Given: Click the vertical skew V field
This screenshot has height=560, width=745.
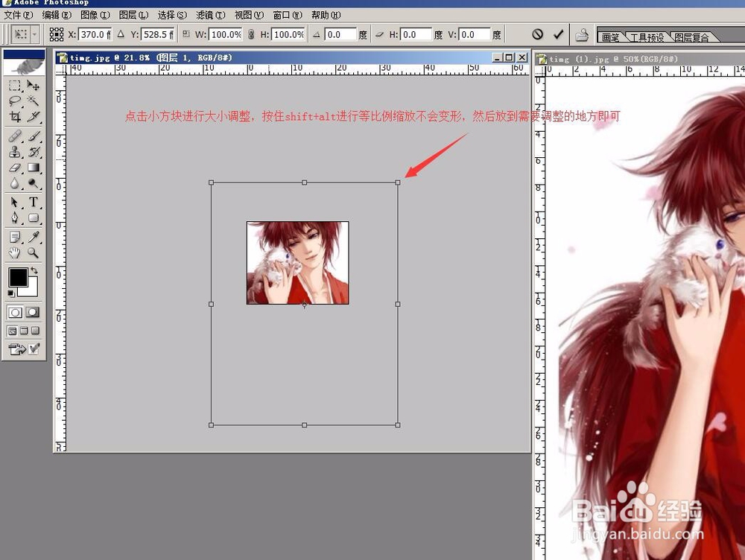Looking at the screenshot, I should coord(475,35).
